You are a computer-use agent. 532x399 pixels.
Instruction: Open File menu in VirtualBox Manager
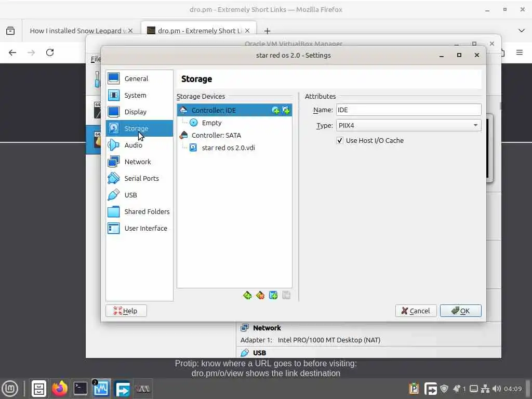point(96,59)
